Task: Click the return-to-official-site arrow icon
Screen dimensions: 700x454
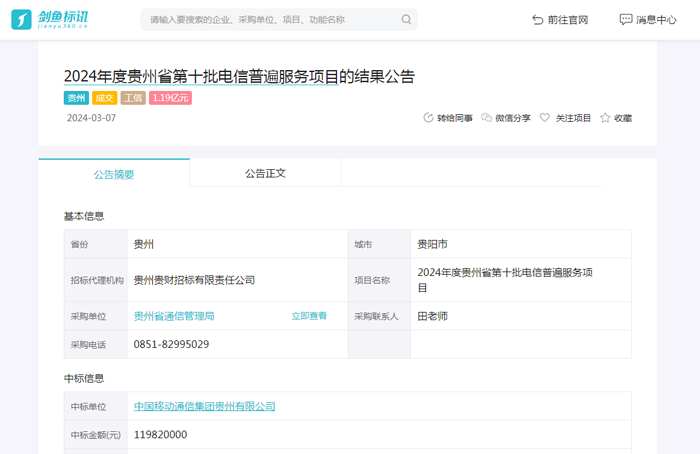Action: (x=538, y=20)
